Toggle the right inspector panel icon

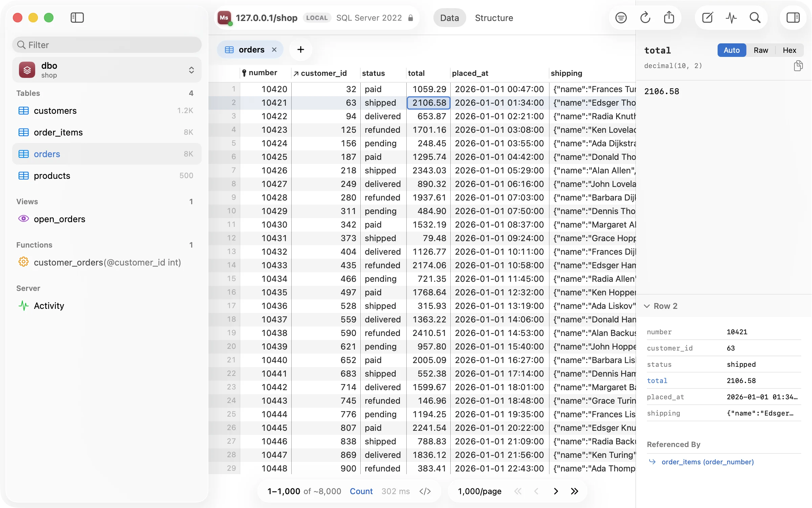tap(793, 18)
